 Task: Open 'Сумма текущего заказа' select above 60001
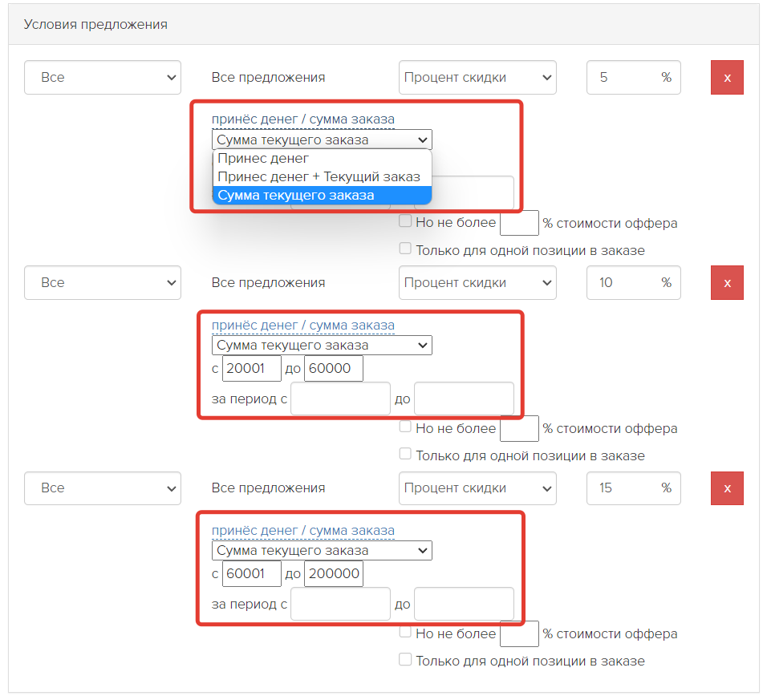point(322,550)
